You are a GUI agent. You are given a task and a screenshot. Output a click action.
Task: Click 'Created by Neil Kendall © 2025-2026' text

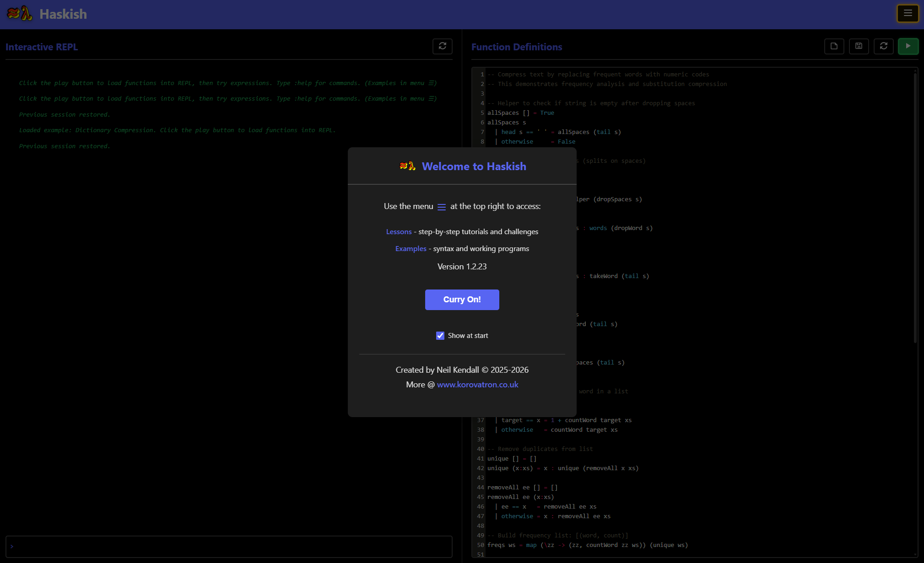[462, 370]
